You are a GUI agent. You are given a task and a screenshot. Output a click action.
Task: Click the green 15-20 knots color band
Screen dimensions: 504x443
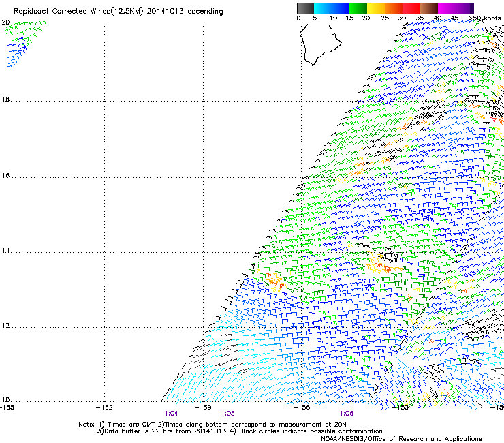pyautogui.click(x=358, y=8)
